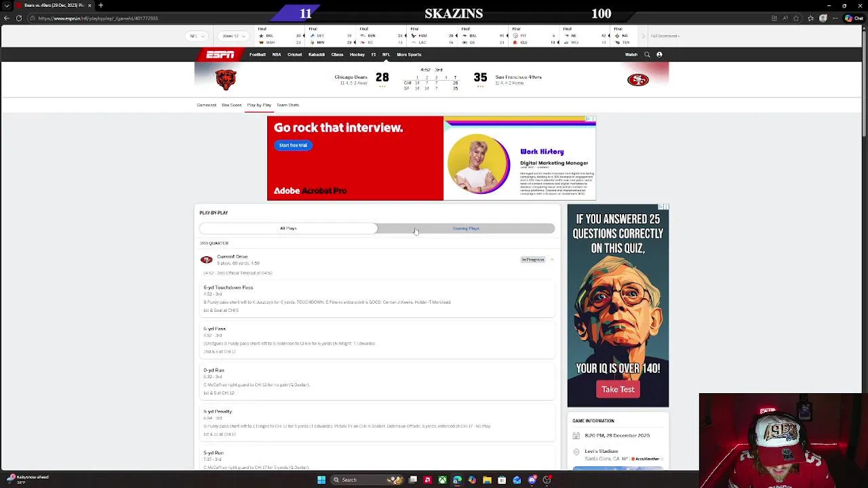The width and height of the screenshot is (868, 488).
Task: Click Watch link in ESPN header
Action: pos(631,54)
